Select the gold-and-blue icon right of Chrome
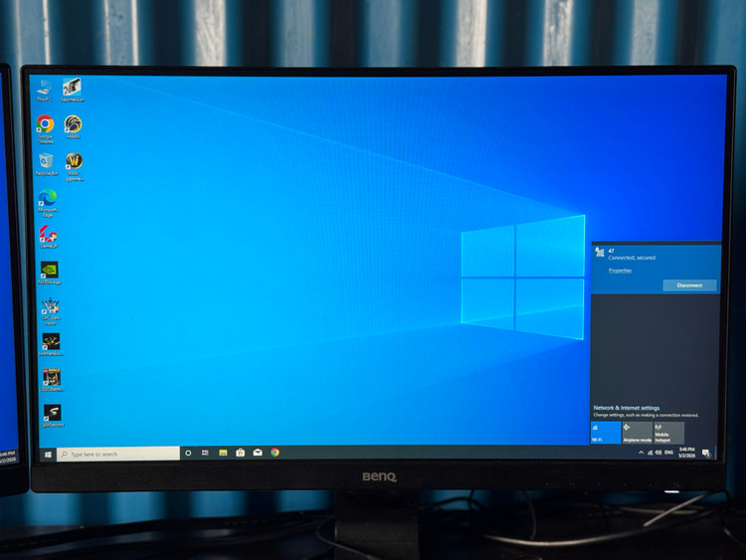The image size is (746, 560). (74, 127)
